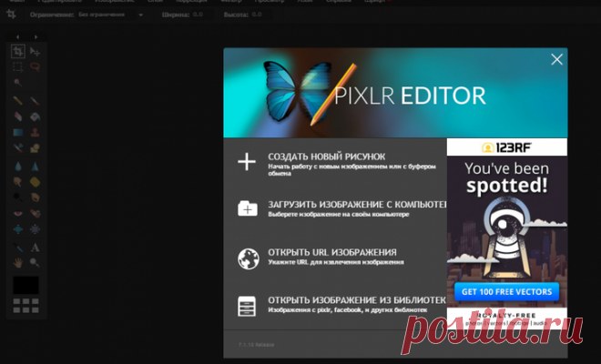Select the Type text tool
Screen dimensions: 601x364
pyautogui.click(x=35, y=248)
